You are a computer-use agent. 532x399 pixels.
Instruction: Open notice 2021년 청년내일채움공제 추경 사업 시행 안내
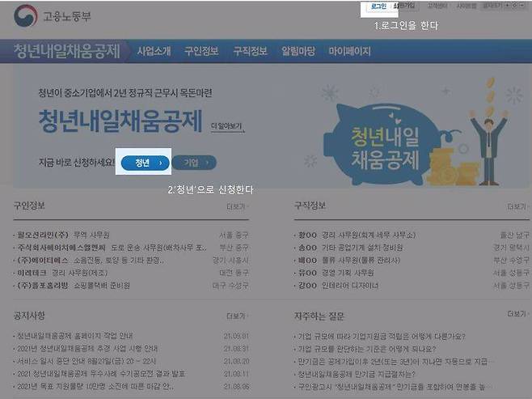(87, 348)
